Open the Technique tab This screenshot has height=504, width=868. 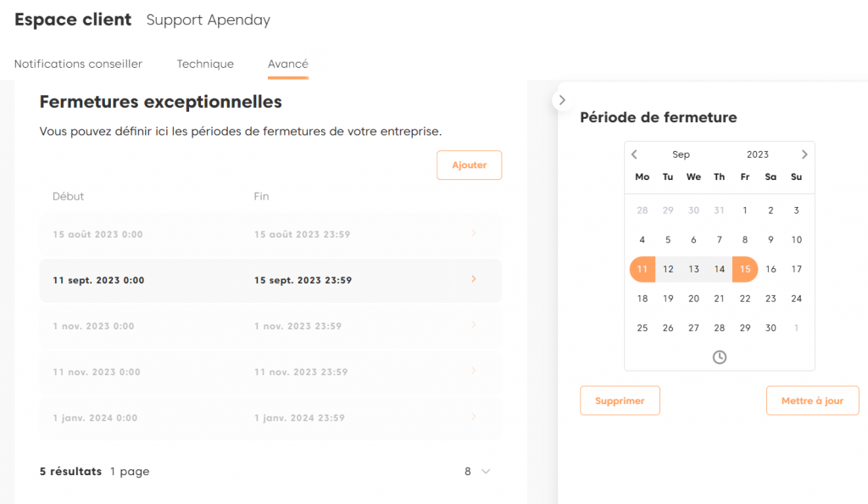point(205,64)
